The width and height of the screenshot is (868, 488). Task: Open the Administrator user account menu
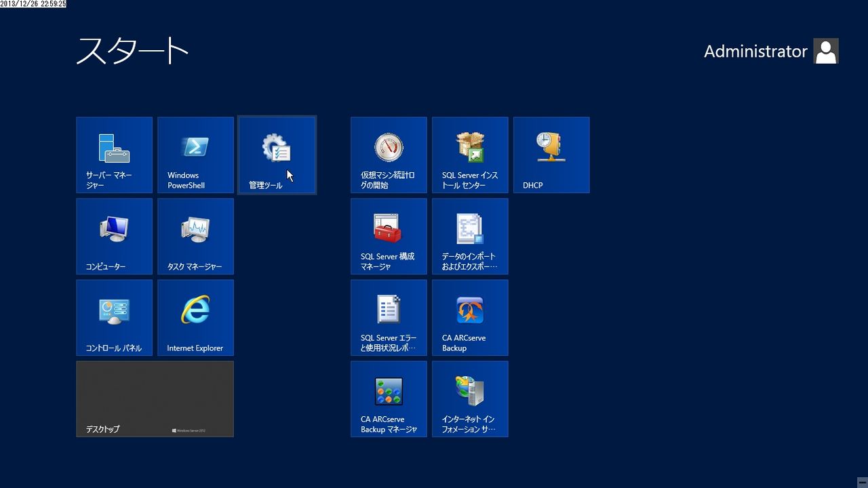point(771,52)
